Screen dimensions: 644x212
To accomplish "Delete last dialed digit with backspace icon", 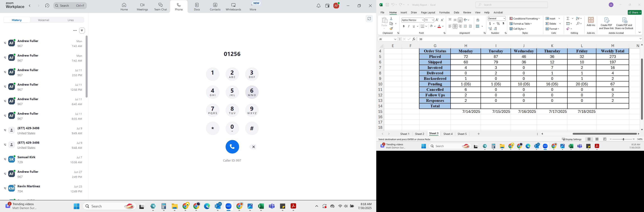I will click(x=253, y=147).
